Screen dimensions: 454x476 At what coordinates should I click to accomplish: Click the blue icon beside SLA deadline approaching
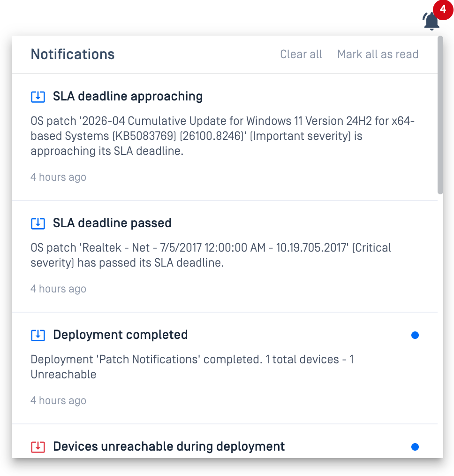tap(38, 97)
